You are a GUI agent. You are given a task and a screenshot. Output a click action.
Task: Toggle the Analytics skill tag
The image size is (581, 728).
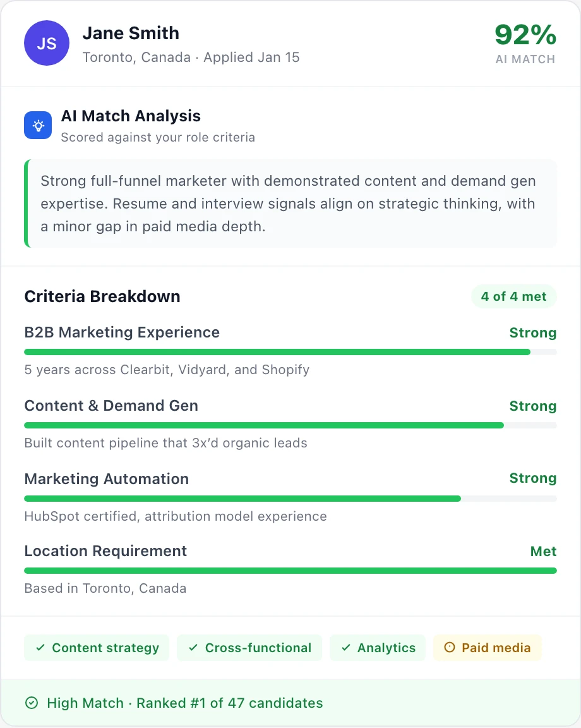click(377, 648)
